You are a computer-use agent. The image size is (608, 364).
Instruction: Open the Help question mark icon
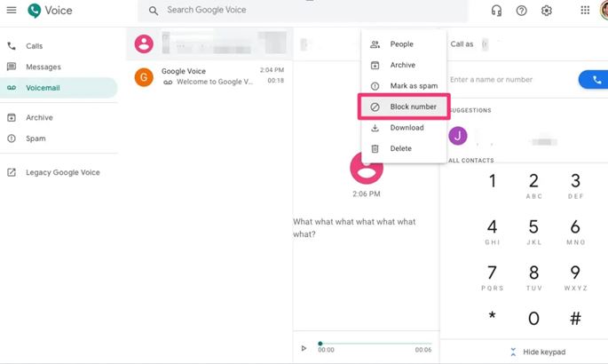point(522,11)
